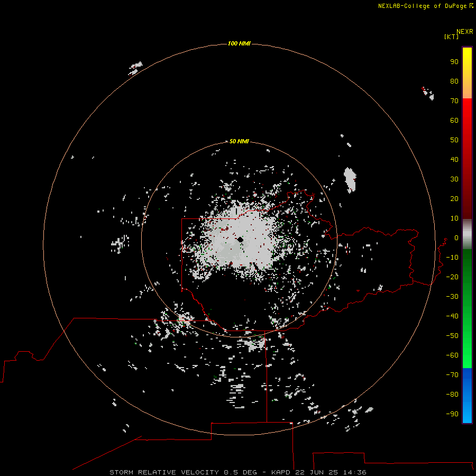Viewport: 476px width, 476px height.
Task: Click the 20 kt color scale label
Action: [x=454, y=198]
